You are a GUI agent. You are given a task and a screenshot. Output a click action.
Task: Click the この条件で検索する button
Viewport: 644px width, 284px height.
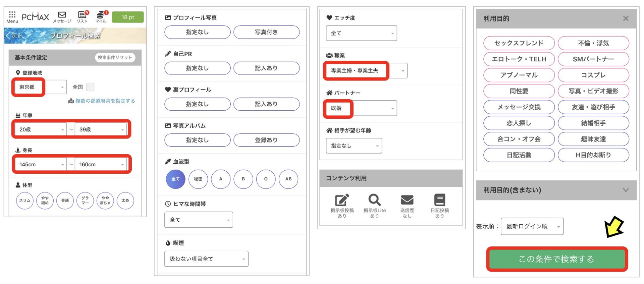coord(556,259)
